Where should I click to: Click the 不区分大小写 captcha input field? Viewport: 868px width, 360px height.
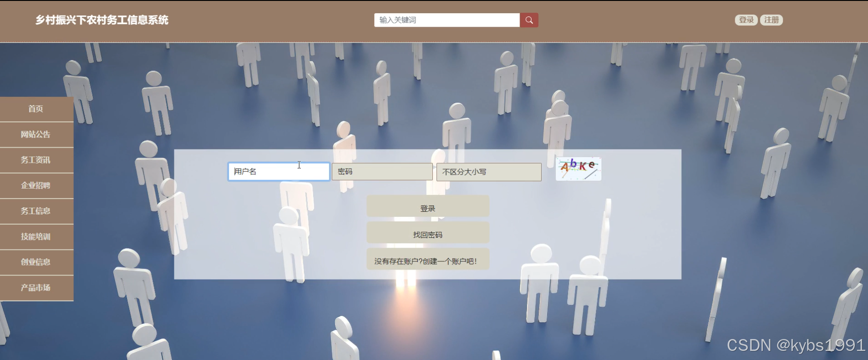pos(489,172)
